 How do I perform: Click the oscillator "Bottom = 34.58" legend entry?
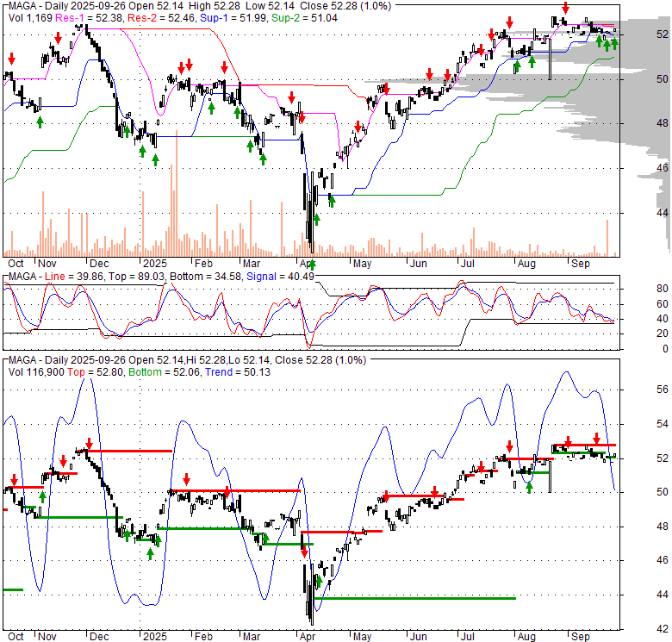pos(206,277)
